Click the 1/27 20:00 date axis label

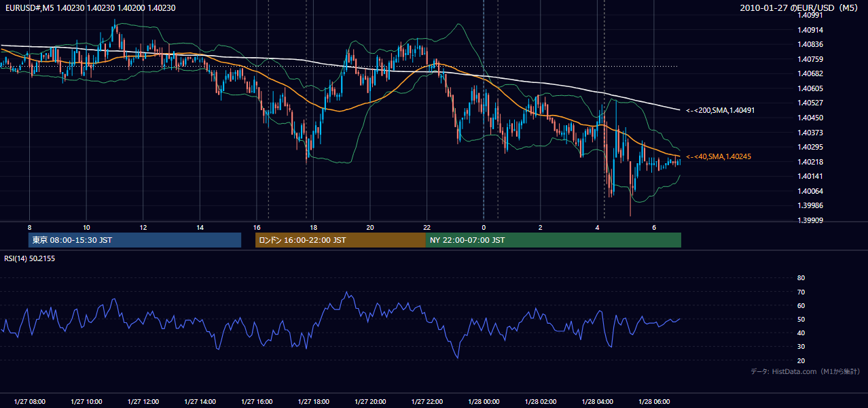(x=369, y=401)
